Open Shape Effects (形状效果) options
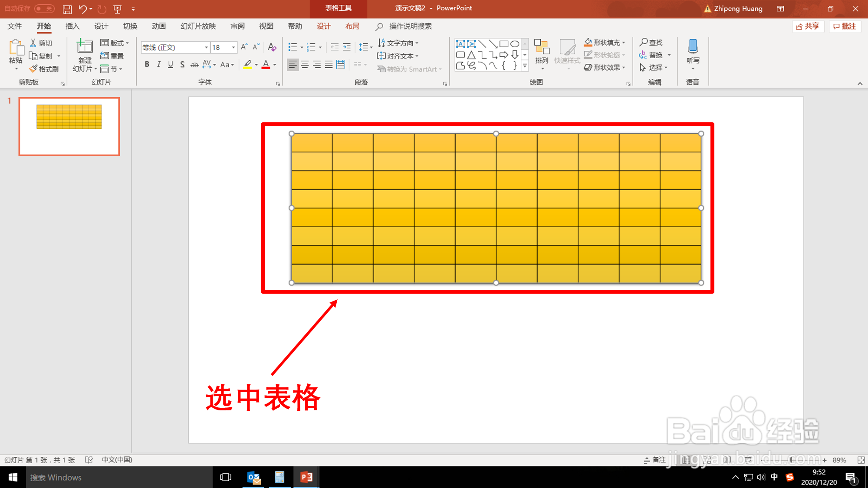Screen dimensions: 868x488 pyautogui.click(x=604, y=68)
